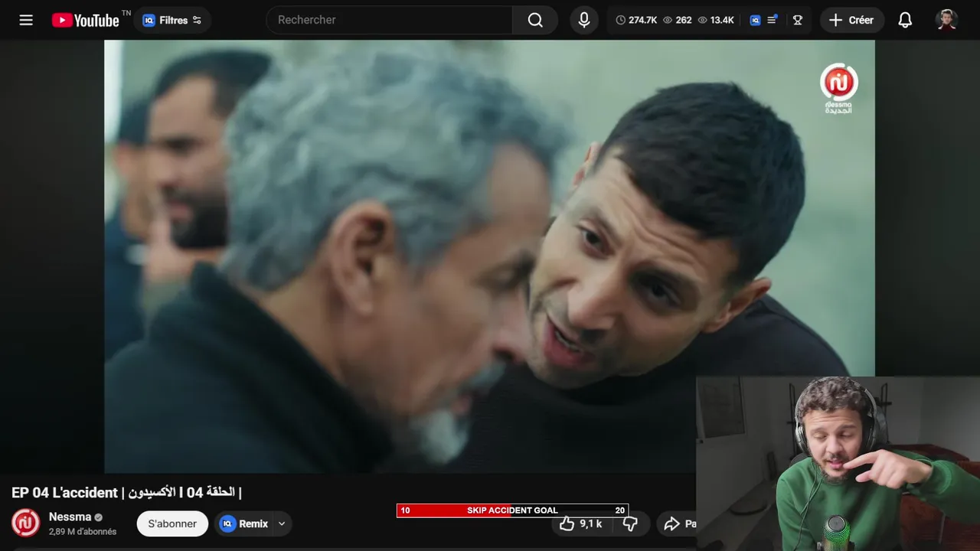Click the Créer button
Image resolution: width=980 pixels, height=551 pixels.
(x=851, y=20)
